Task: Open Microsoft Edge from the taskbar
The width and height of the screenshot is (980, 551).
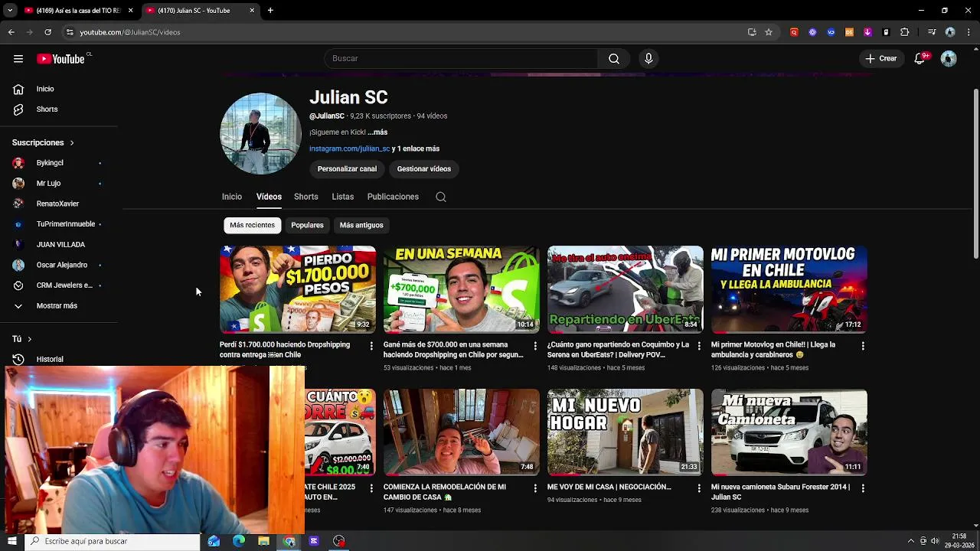Action: [239, 541]
